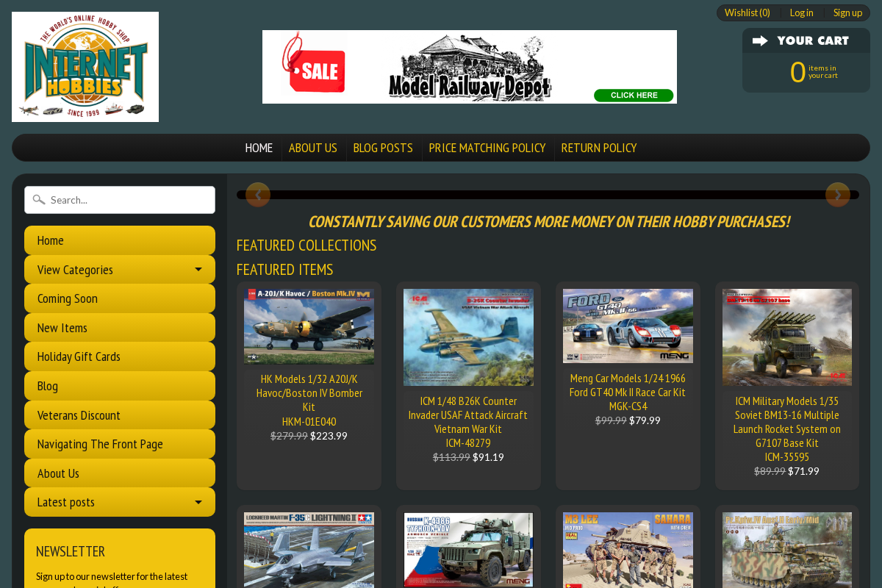
Task: Expand the Latest posts dropdown
Action: [199, 501]
